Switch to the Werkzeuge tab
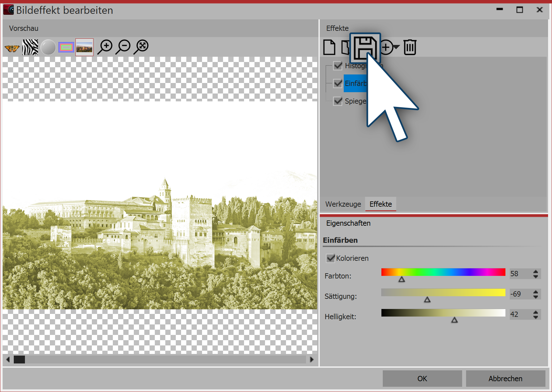Screen dimensions: 552x392 coord(343,204)
